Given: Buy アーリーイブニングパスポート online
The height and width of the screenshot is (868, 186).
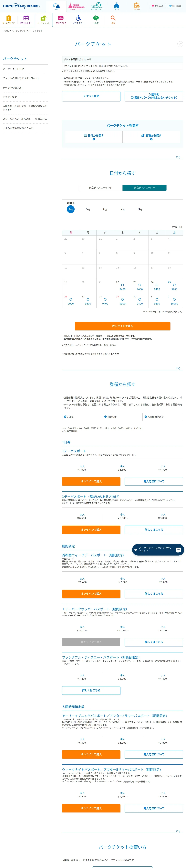Looking at the screenshot, I should pos(91,754).
